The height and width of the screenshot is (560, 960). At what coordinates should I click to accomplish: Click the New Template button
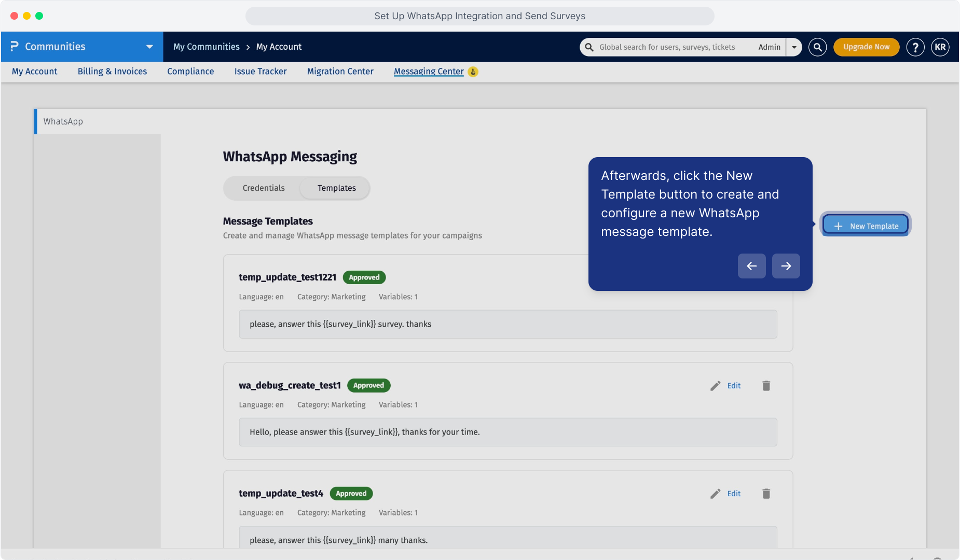click(x=866, y=225)
